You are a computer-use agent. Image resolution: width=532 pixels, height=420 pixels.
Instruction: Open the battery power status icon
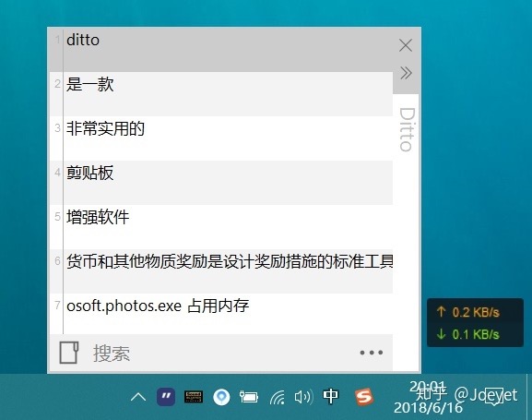coord(249,397)
